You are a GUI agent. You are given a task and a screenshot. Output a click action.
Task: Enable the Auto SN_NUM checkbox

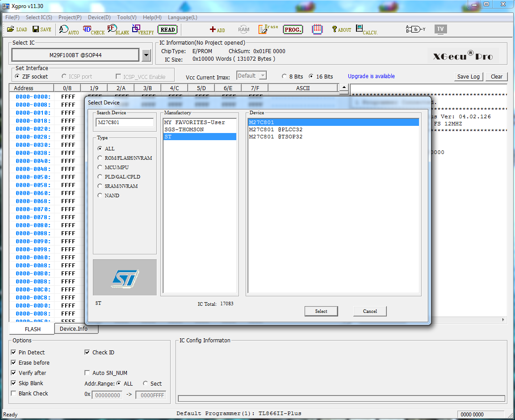click(x=87, y=373)
